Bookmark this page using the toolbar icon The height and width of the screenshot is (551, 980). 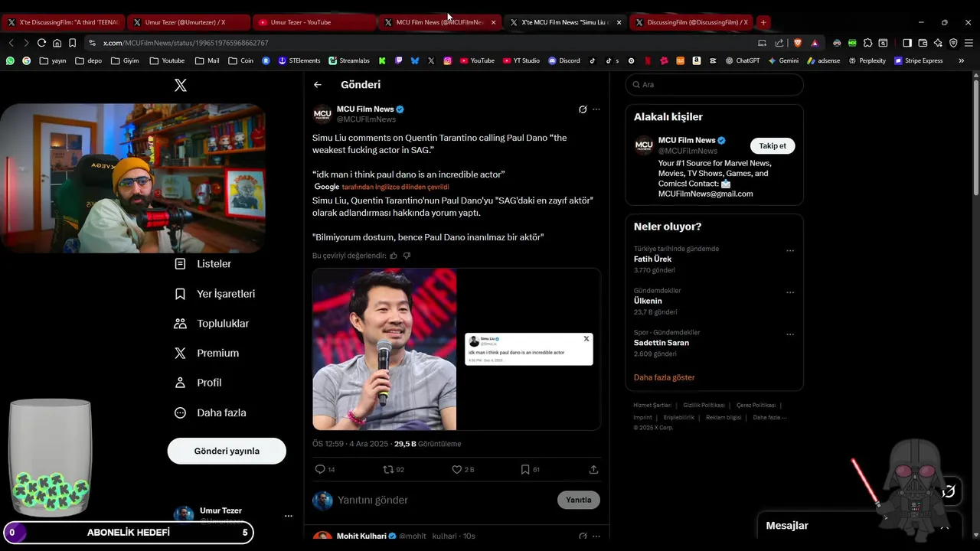pos(72,43)
